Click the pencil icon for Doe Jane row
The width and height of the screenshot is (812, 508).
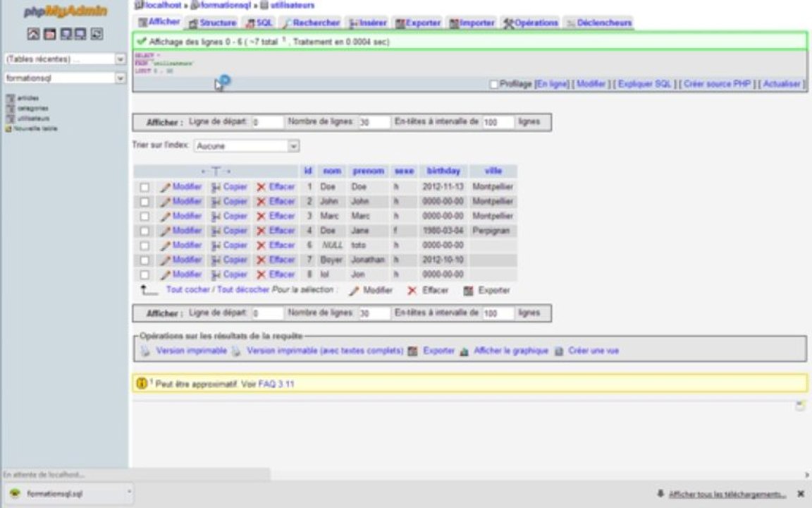pyautogui.click(x=165, y=231)
